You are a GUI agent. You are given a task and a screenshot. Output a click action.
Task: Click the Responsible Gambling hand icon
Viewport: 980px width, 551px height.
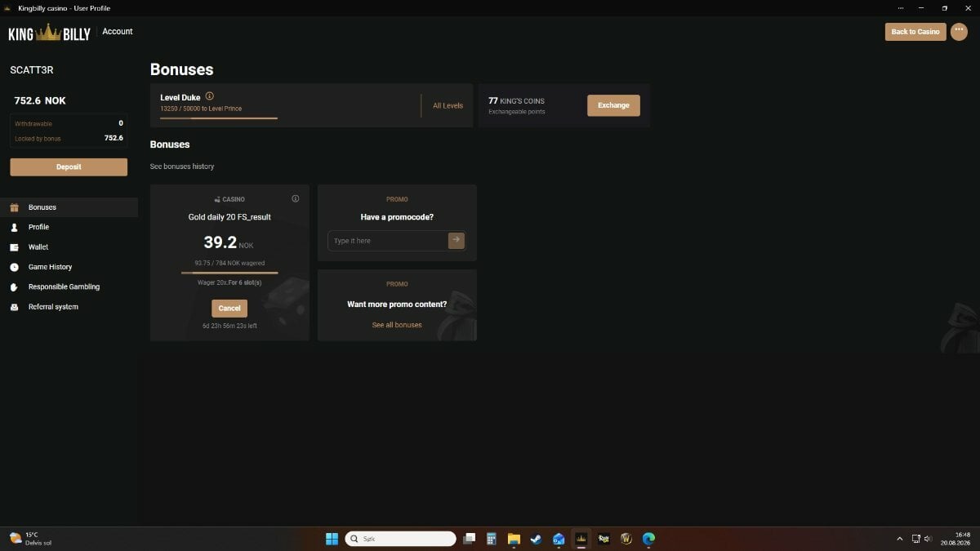coord(14,287)
